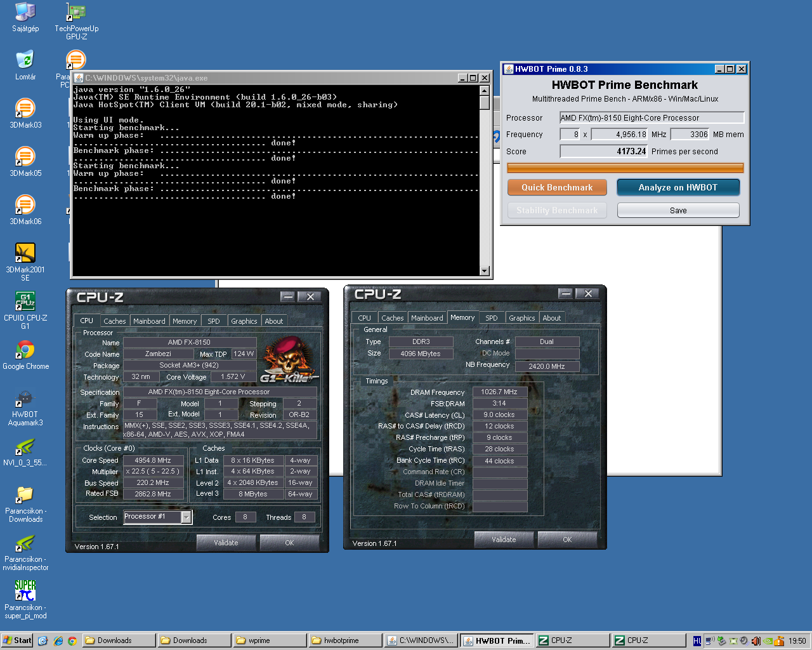This screenshot has height=650, width=812.
Task: Click Validate in left CPU-Z window
Action: pyautogui.click(x=226, y=543)
